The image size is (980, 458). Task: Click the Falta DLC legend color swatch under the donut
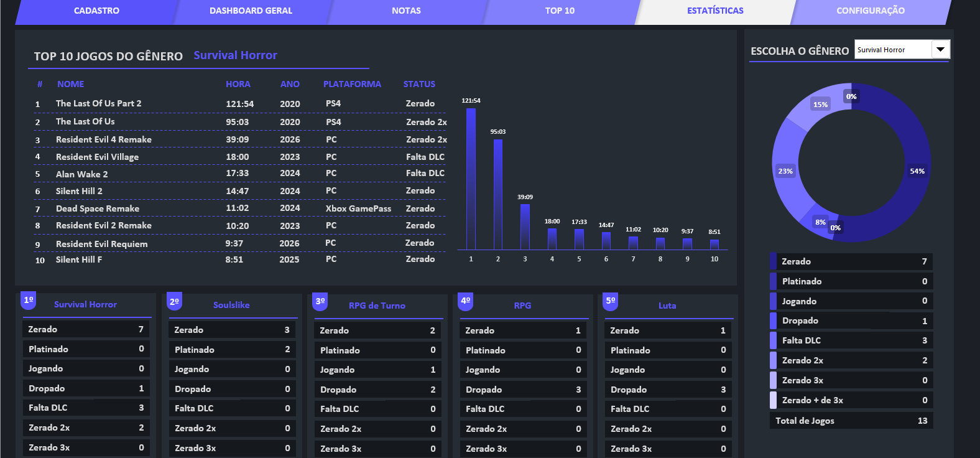(773, 340)
